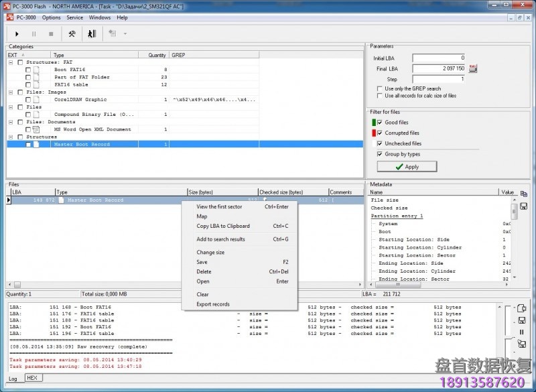Open the crossed tools settings icon
536x392 pixels.
(x=72, y=34)
